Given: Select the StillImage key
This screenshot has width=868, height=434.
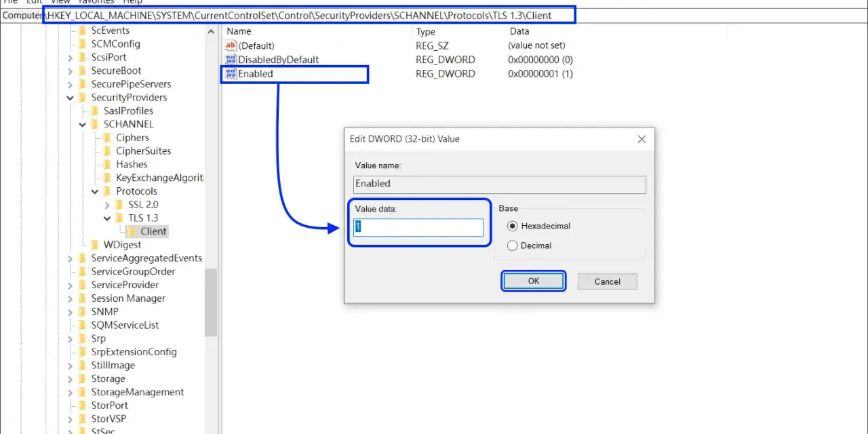Looking at the screenshot, I should (x=113, y=366).
